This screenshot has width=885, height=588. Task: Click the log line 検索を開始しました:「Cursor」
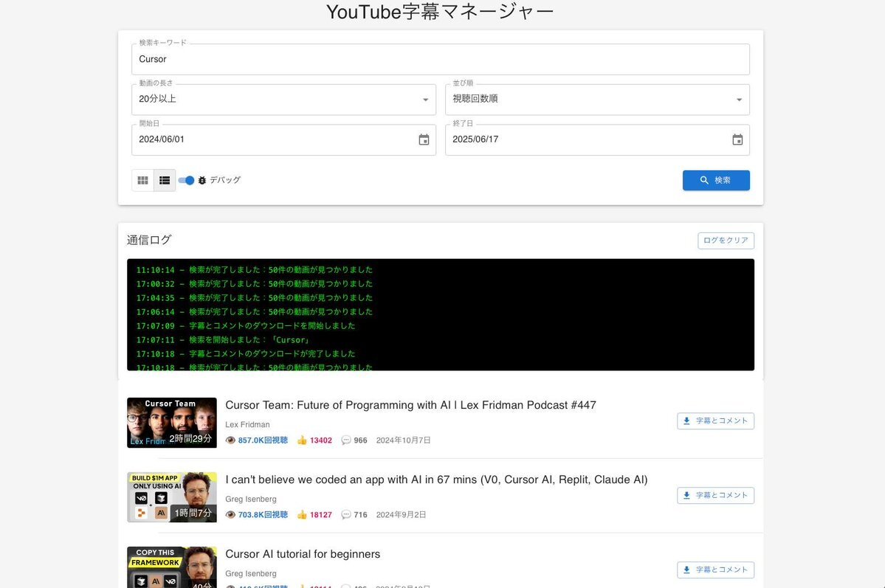249,339
